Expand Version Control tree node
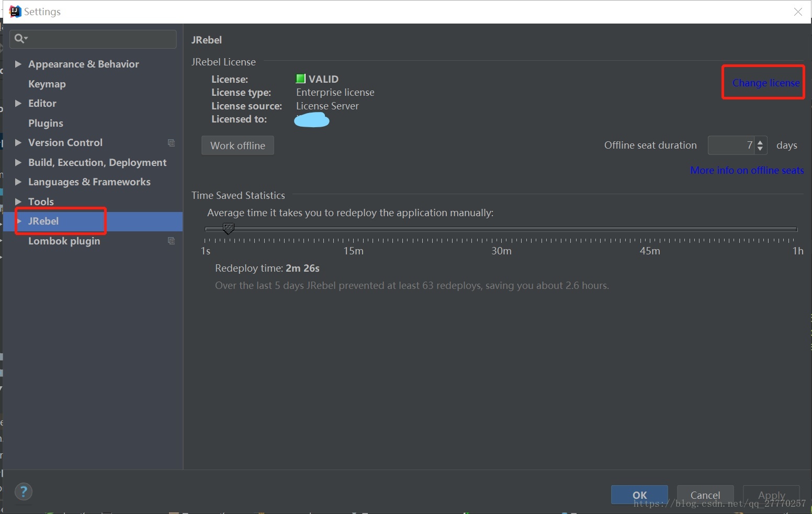This screenshot has width=812, height=514. click(x=18, y=142)
